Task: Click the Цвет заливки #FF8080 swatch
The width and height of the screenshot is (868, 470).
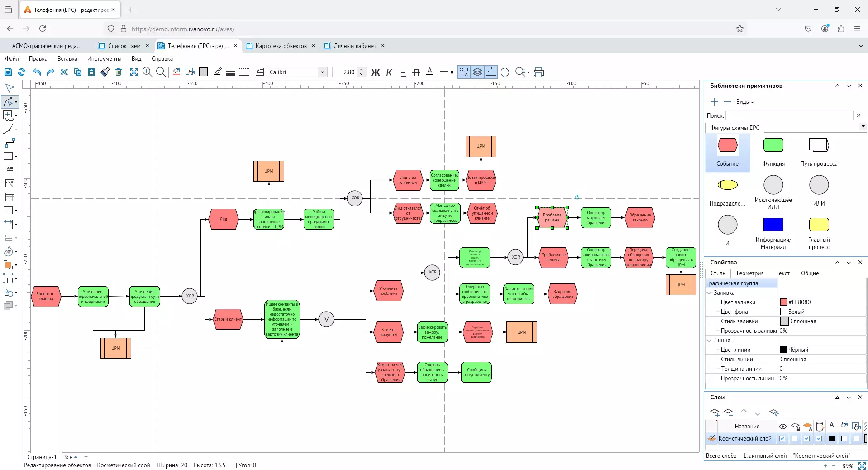Action: pyautogui.click(x=784, y=302)
